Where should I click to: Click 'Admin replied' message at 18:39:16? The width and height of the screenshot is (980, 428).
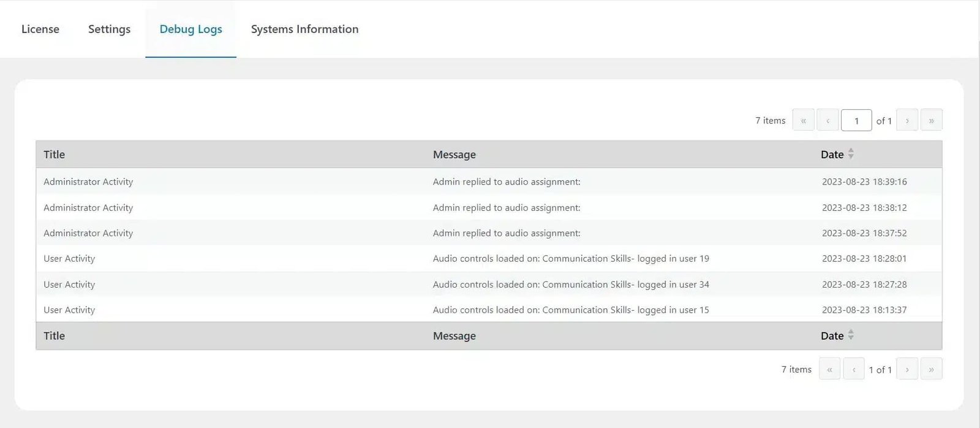tap(507, 182)
